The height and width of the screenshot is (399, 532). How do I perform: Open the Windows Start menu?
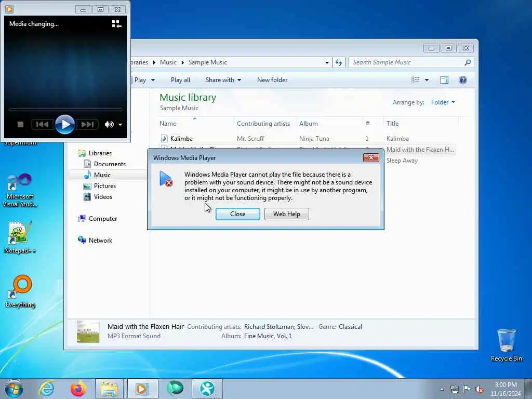click(14, 389)
